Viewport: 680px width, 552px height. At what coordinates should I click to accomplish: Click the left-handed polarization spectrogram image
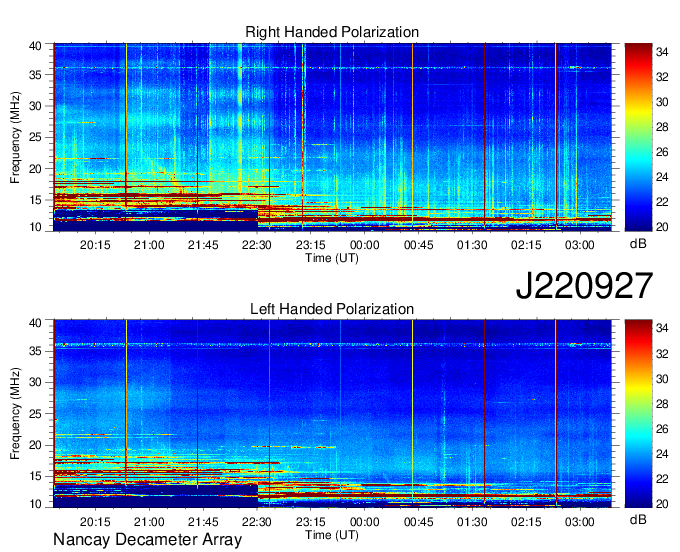[x=332, y=414]
